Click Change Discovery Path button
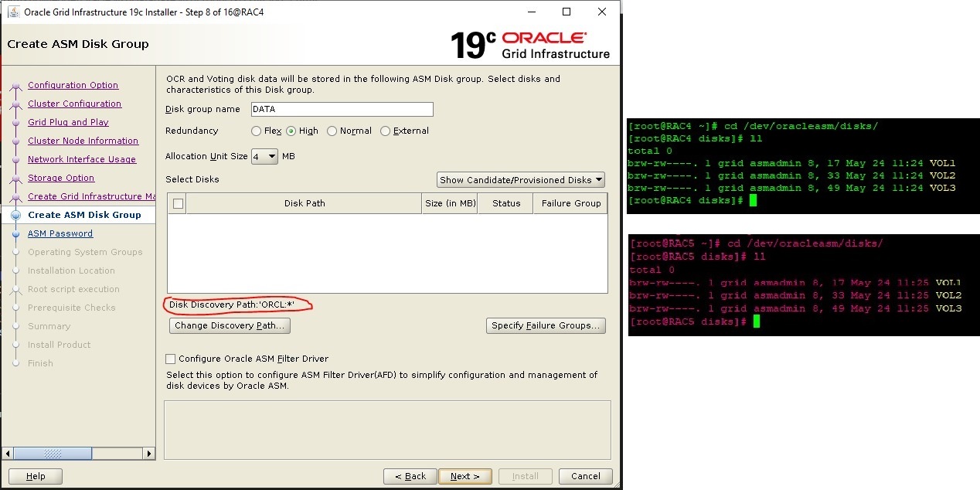The width and height of the screenshot is (980, 490). [230, 326]
